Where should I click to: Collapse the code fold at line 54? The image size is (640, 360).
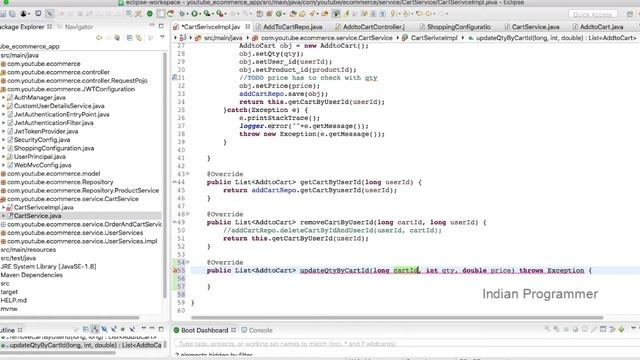click(188, 262)
